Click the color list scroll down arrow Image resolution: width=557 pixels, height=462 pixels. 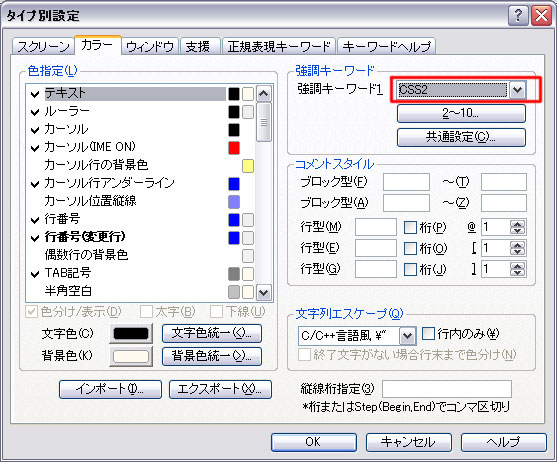click(264, 292)
